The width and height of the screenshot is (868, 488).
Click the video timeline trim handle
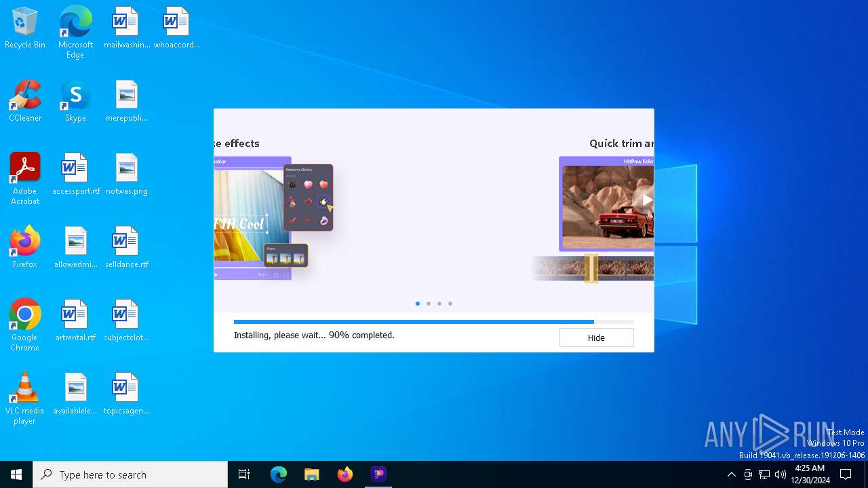[591, 268]
